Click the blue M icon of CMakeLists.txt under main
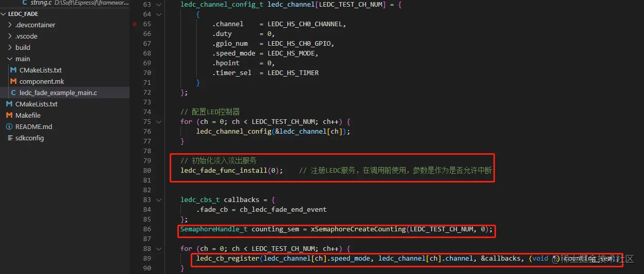Viewport: 644px width, 274px height. pyautogui.click(x=13, y=70)
